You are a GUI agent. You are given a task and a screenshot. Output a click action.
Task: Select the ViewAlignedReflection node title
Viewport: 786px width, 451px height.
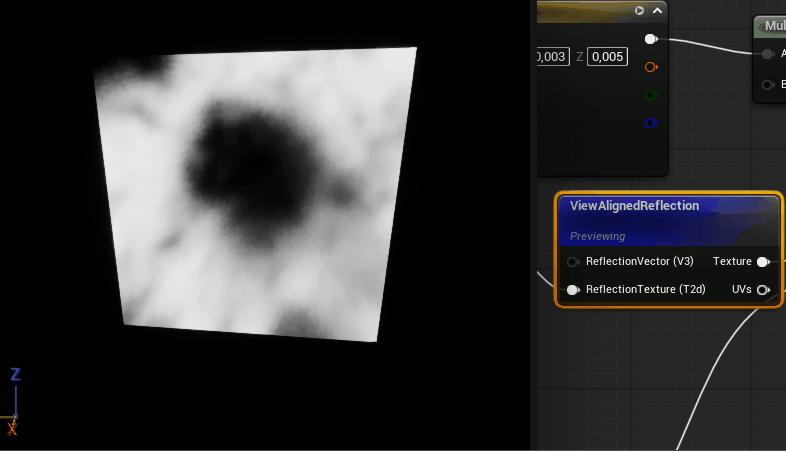634,206
